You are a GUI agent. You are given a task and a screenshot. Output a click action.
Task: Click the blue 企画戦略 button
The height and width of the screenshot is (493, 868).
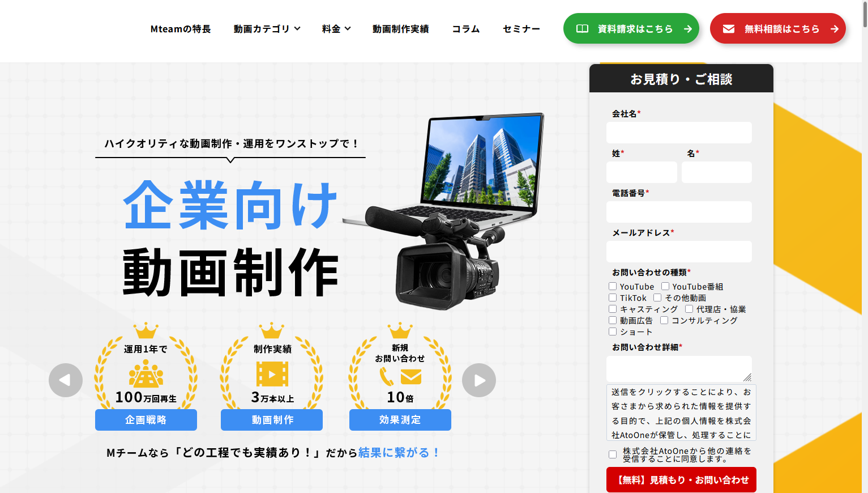(x=146, y=420)
